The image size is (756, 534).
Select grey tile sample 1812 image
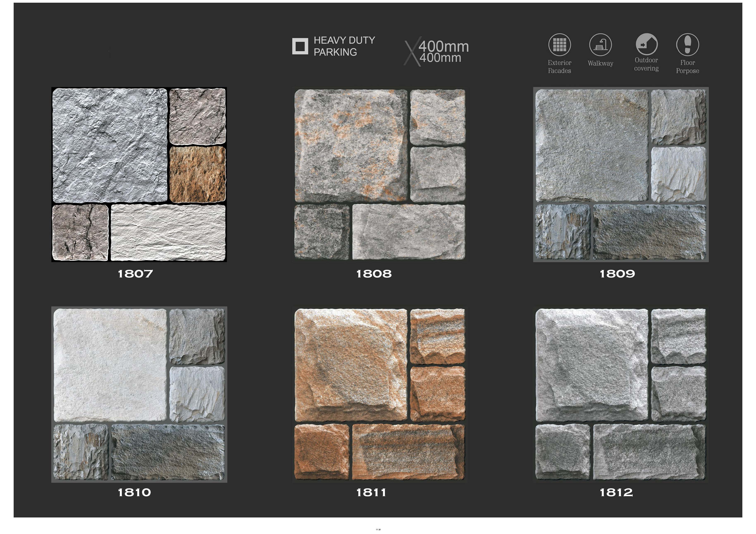click(621, 394)
